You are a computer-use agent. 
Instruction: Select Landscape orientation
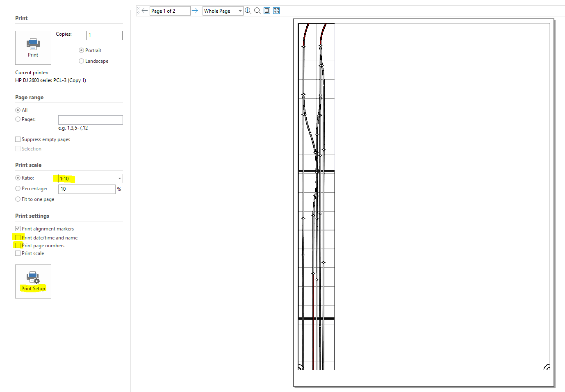(x=82, y=61)
